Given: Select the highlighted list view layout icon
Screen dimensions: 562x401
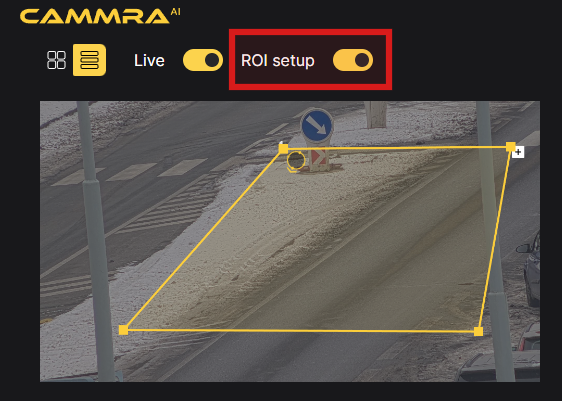Looking at the screenshot, I should pos(89,60).
